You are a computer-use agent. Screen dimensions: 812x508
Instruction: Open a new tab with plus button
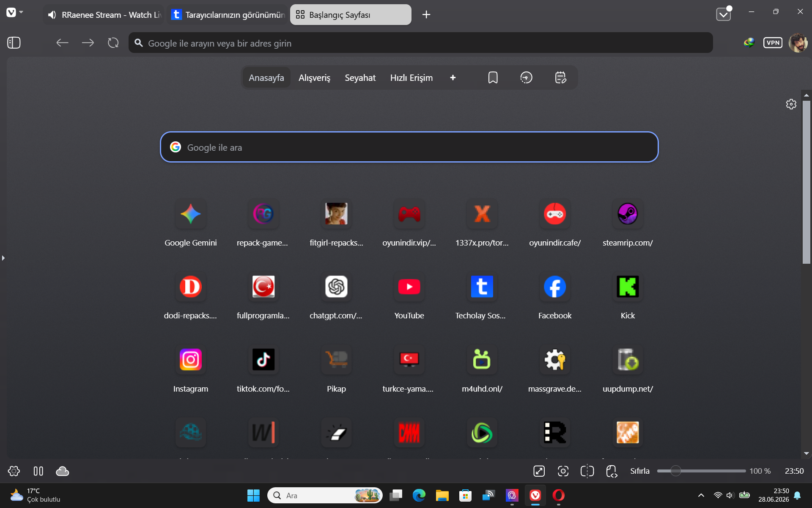[426, 15]
